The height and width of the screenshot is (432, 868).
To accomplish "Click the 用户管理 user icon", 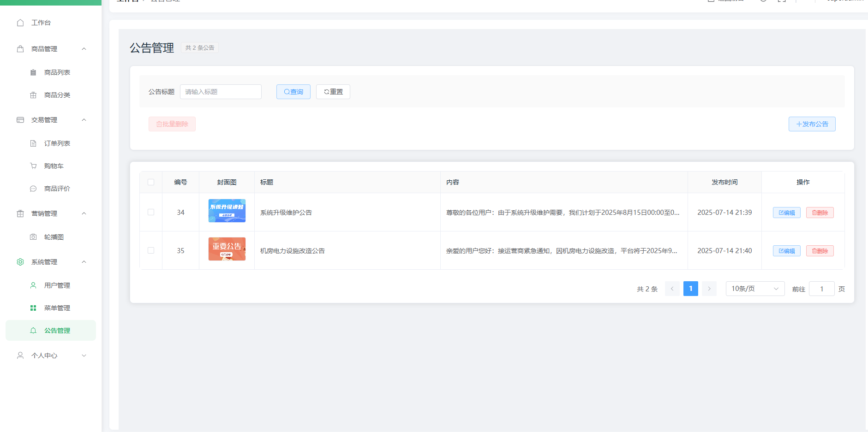I will [33, 285].
